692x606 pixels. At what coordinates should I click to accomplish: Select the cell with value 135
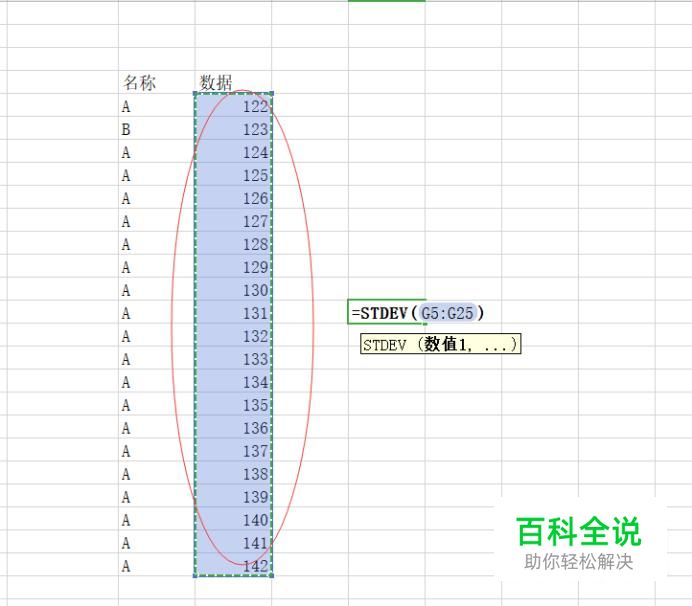click(233, 404)
